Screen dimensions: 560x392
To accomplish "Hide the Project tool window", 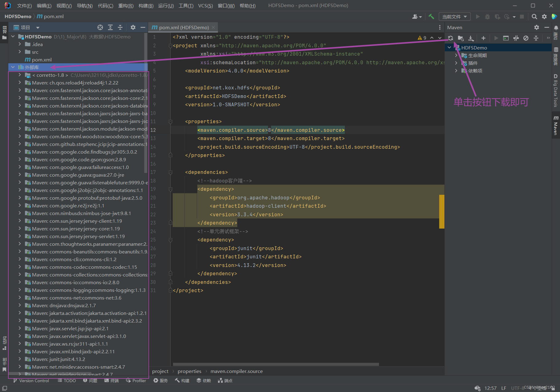I will (x=143, y=27).
